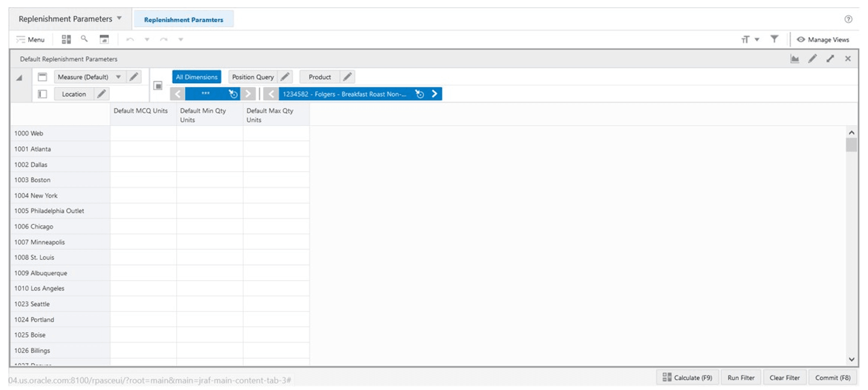Click the reset icon on the Folgers product selector
This screenshot has height=390, width=868.
[419, 93]
